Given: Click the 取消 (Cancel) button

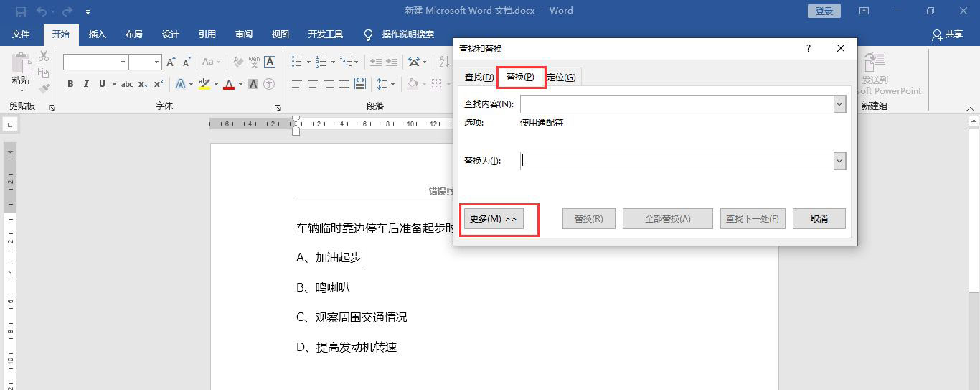Looking at the screenshot, I should pyautogui.click(x=819, y=219).
